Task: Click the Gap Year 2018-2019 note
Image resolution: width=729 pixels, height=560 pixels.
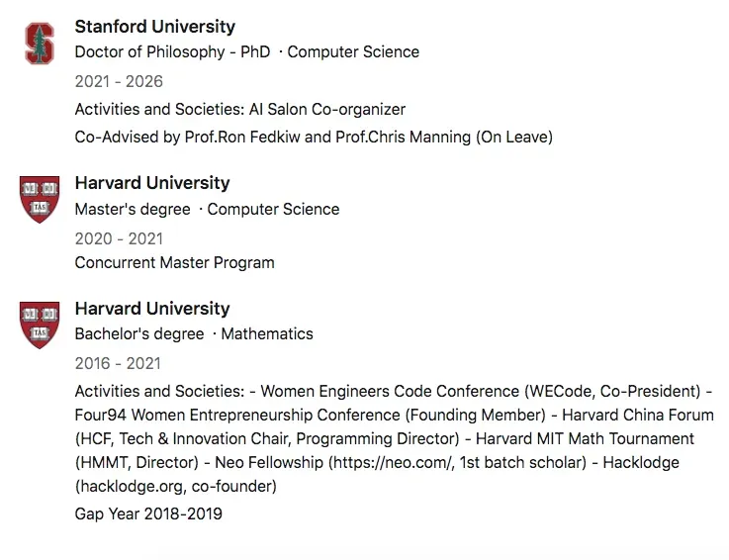Action: 148,513
